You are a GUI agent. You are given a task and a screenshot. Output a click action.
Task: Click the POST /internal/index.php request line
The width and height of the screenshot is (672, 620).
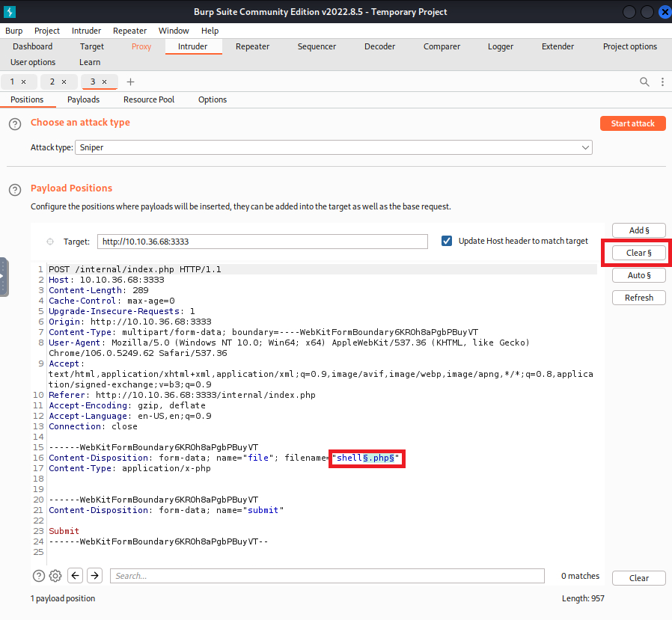pos(135,269)
